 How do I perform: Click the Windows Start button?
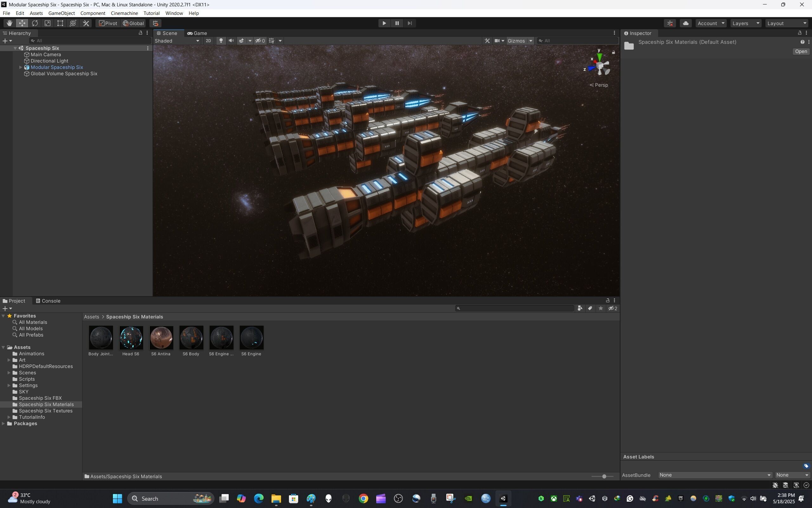coord(117,498)
